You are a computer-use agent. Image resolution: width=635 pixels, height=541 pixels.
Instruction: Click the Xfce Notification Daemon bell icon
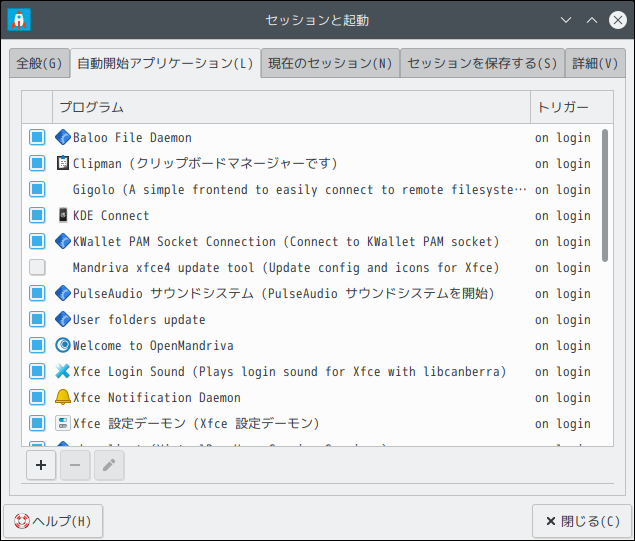click(x=63, y=397)
